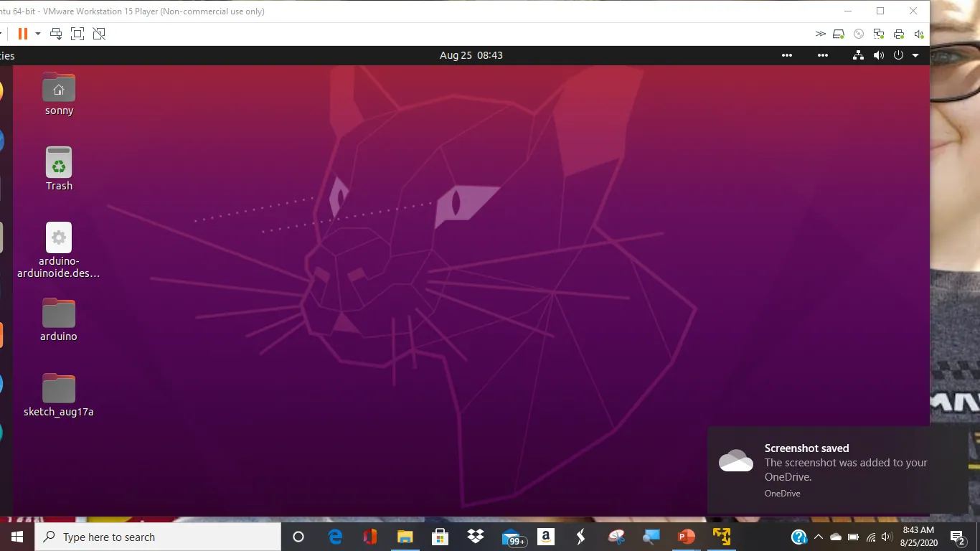Launch Microsoft Edge from taskbar
The height and width of the screenshot is (551, 980).
click(335, 537)
